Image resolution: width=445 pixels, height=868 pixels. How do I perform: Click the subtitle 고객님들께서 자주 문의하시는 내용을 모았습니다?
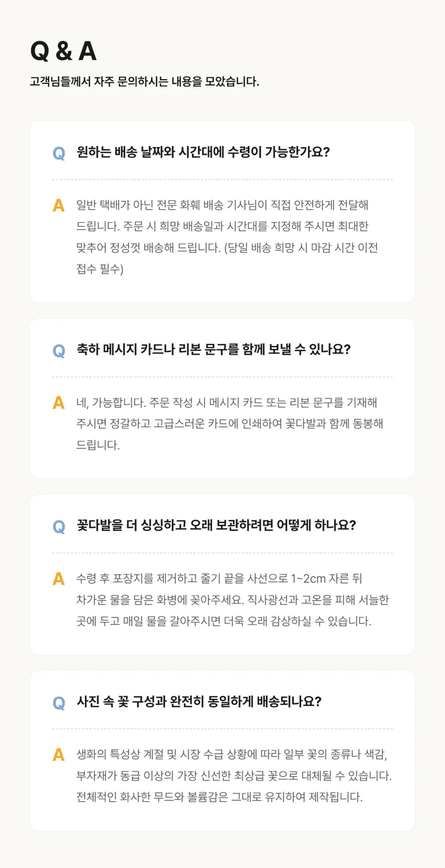pos(145,81)
